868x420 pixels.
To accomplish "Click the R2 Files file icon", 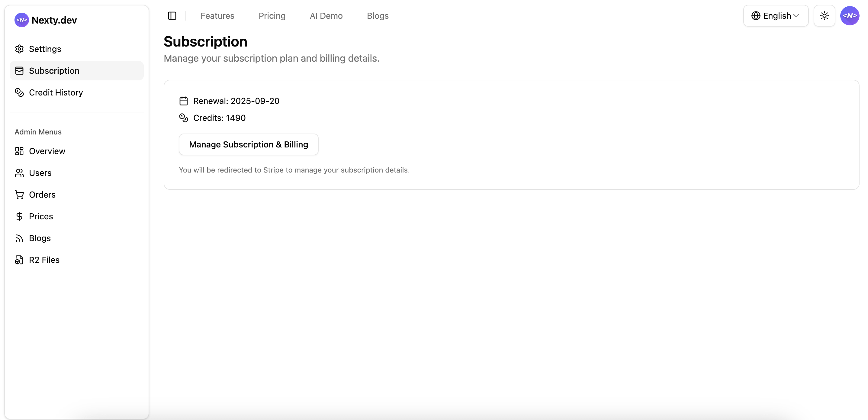I will point(19,260).
